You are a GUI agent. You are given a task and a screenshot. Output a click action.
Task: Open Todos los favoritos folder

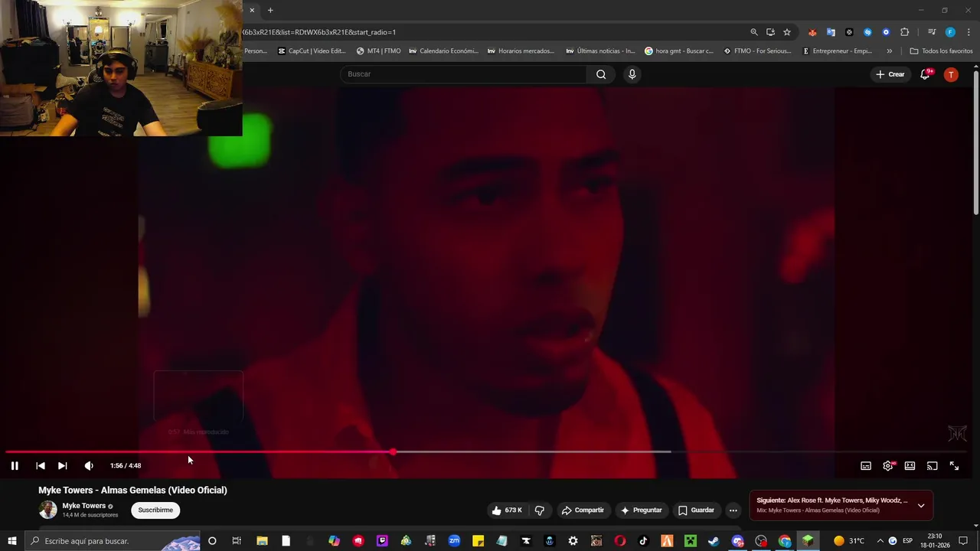pos(941,51)
